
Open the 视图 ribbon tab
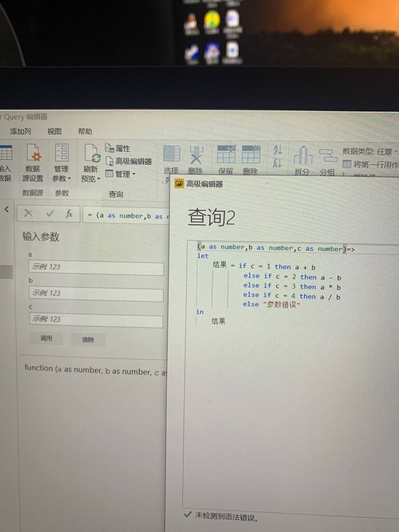pyautogui.click(x=54, y=132)
